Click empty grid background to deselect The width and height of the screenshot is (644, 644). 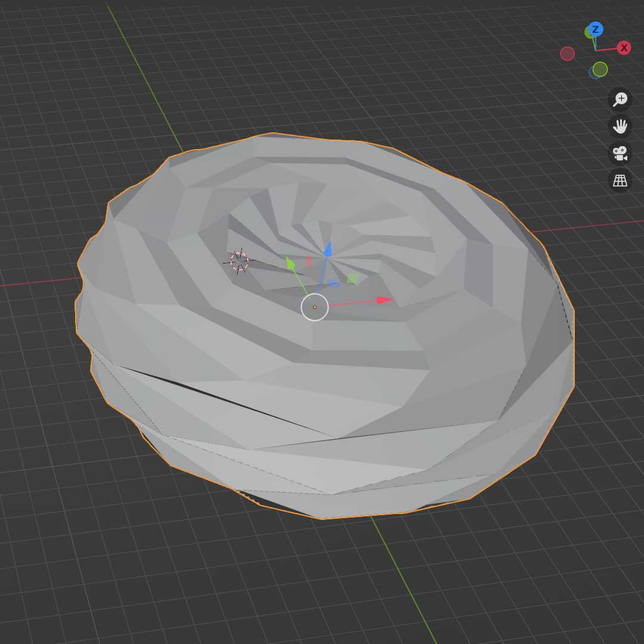click(x=89, y=566)
